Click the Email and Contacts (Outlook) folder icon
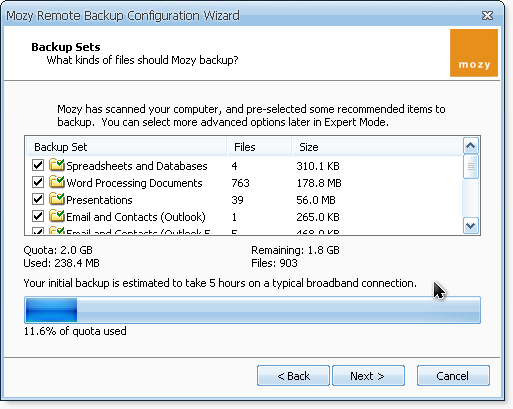This screenshot has width=513, height=409. 56,216
